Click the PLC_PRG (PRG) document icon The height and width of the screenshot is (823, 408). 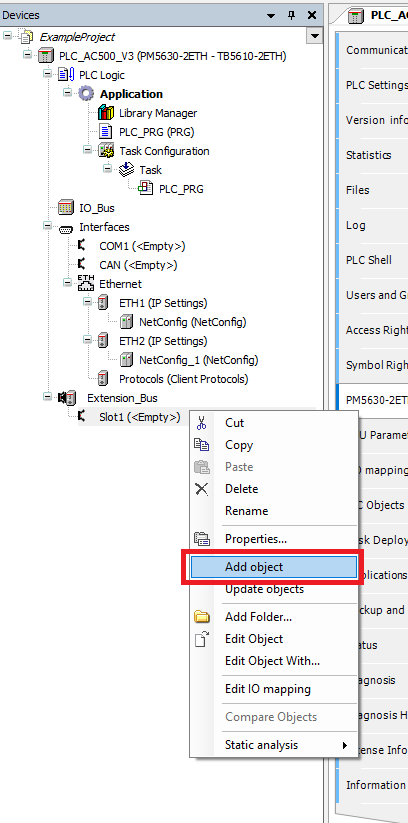click(x=106, y=132)
